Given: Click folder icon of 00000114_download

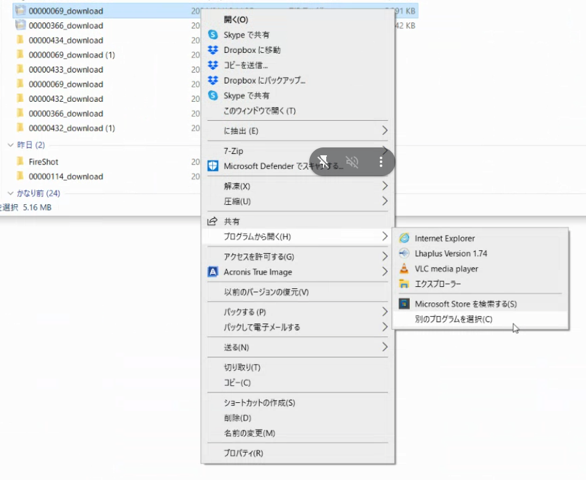Looking at the screenshot, I should 20,176.
